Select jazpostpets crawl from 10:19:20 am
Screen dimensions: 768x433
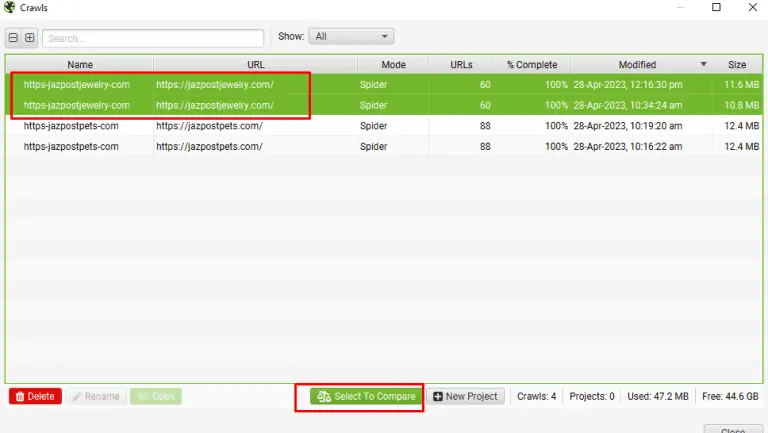(x=384, y=125)
